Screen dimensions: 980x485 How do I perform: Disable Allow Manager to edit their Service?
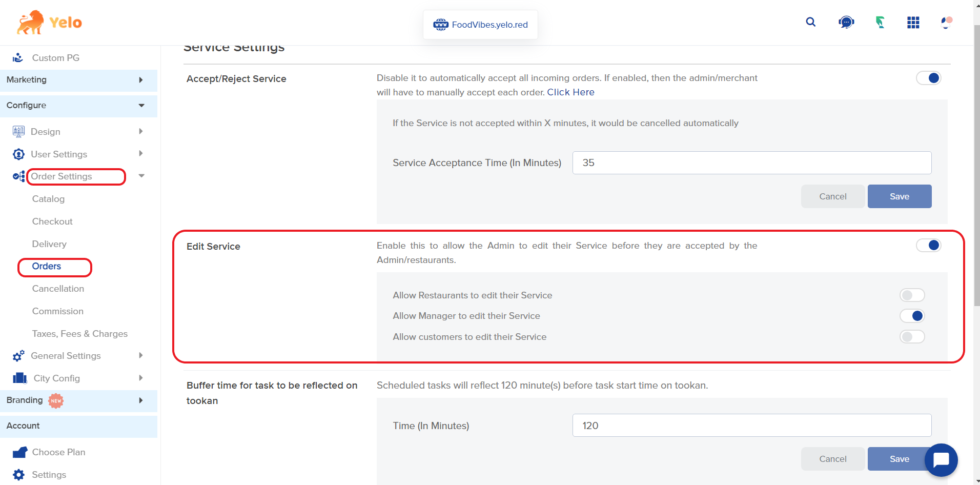pyautogui.click(x=912, y=316)
